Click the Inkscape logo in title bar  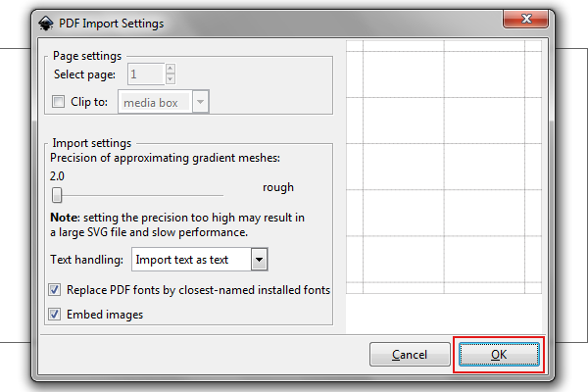coord(46,24)
